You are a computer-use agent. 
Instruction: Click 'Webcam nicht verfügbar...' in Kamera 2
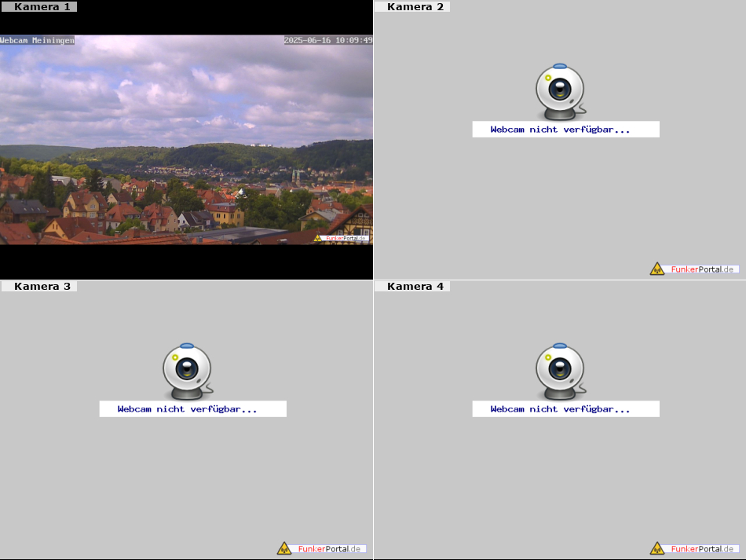[561, 130]
